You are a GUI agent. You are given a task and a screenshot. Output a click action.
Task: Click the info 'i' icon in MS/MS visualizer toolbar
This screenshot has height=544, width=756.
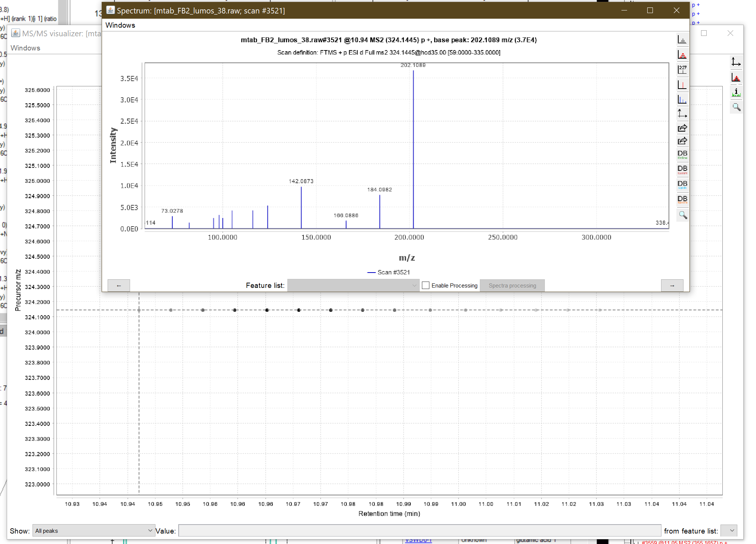click(x=736, y=92)
